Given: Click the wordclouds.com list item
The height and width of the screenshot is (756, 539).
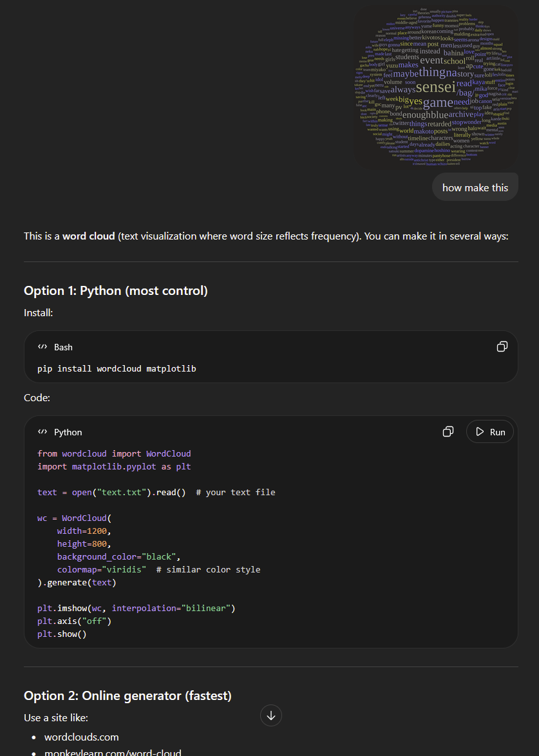Looking at the screenshot, I should tap(82, 737).
